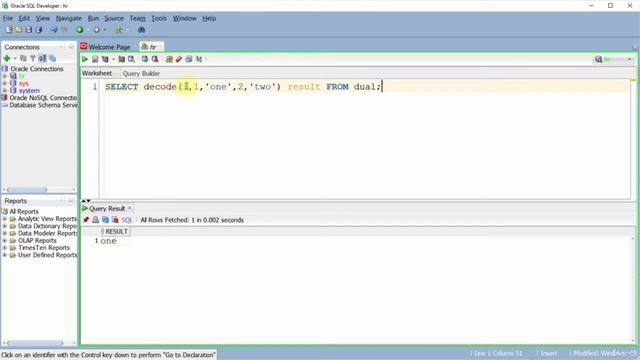Click the Run Script icon

[x=95, y=60]
